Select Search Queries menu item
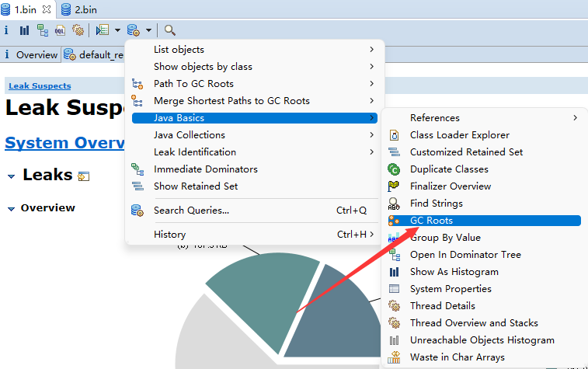 pyautogui.click(x=190, y=211)
